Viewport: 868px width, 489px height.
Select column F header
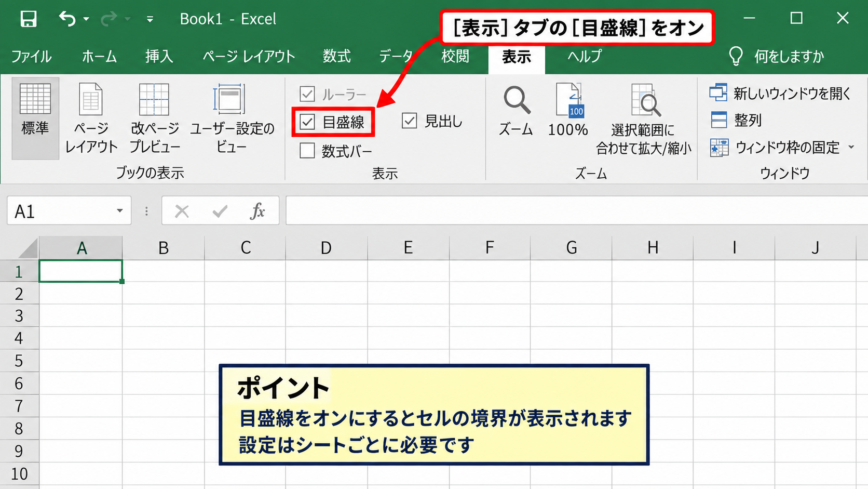point(490,248)
